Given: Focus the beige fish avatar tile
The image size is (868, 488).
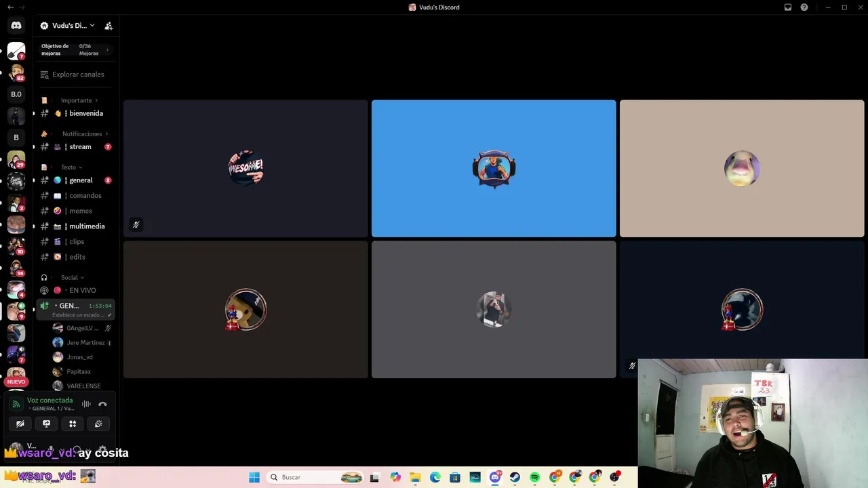Looking at the screenshot, I should point(742,168).
